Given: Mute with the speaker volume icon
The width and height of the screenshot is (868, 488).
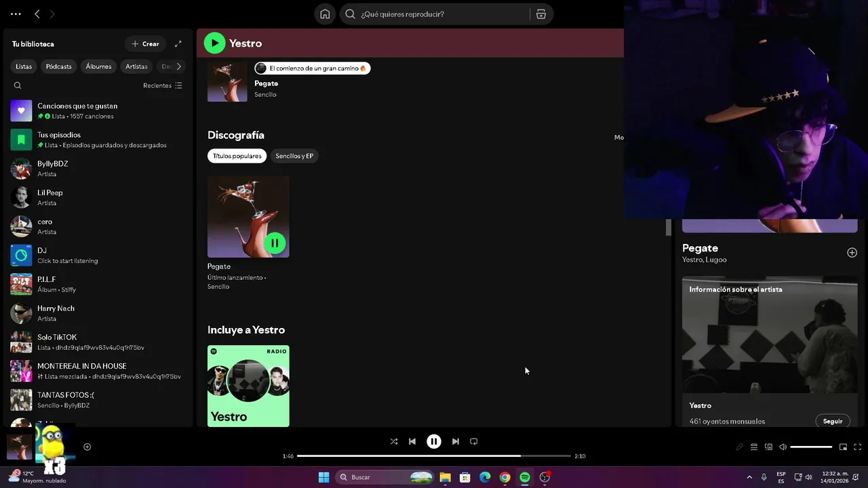Looking at the screenshot, I should point(783,447).
